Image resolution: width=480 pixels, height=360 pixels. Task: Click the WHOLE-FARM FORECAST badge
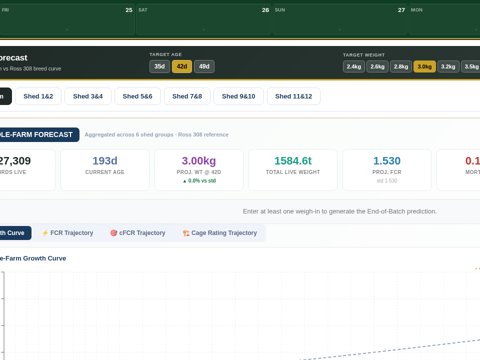click(x=39, y=135)
